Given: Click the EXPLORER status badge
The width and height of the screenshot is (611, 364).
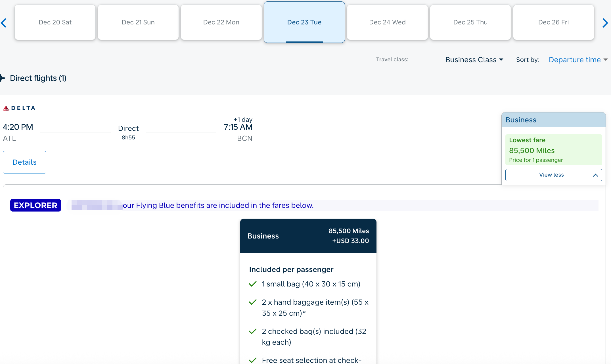Looking at the screenshot, I should coord(35,205).
